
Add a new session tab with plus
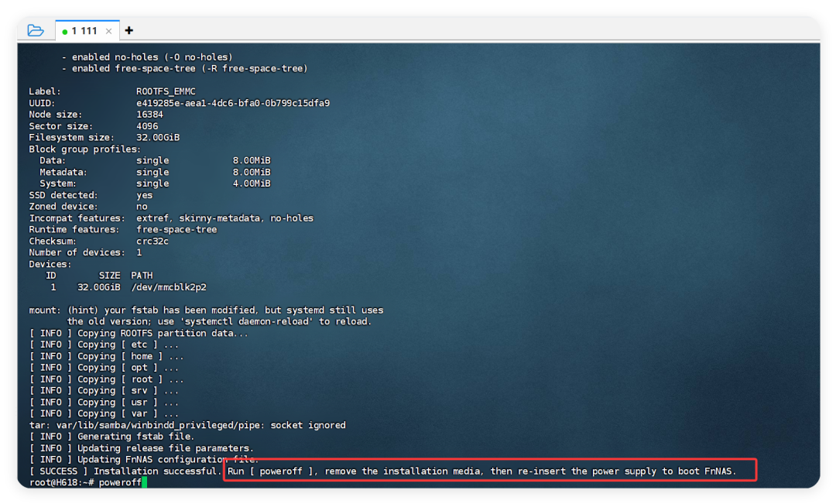129,30
